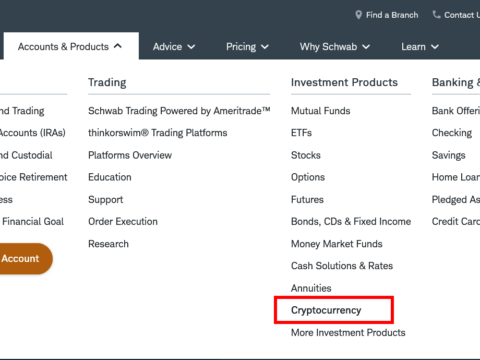Select Futures
Screen dimensions: 480x360
coord(307,199)
